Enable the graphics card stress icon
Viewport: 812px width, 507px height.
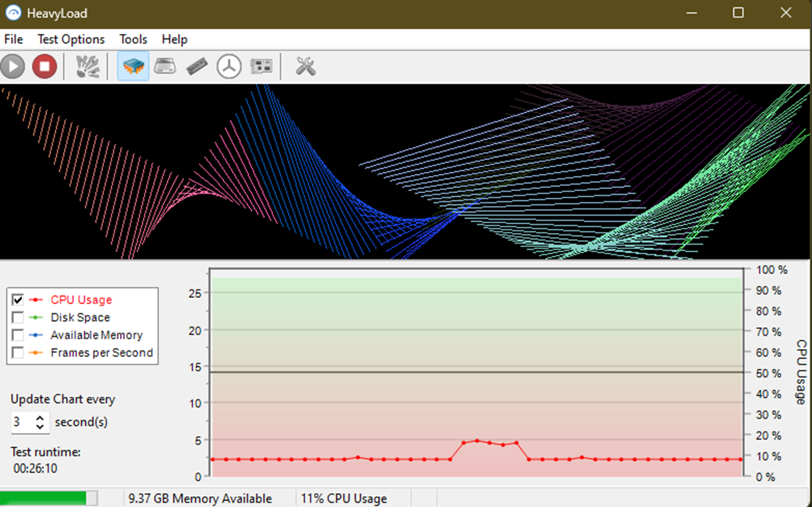(261, 66)
